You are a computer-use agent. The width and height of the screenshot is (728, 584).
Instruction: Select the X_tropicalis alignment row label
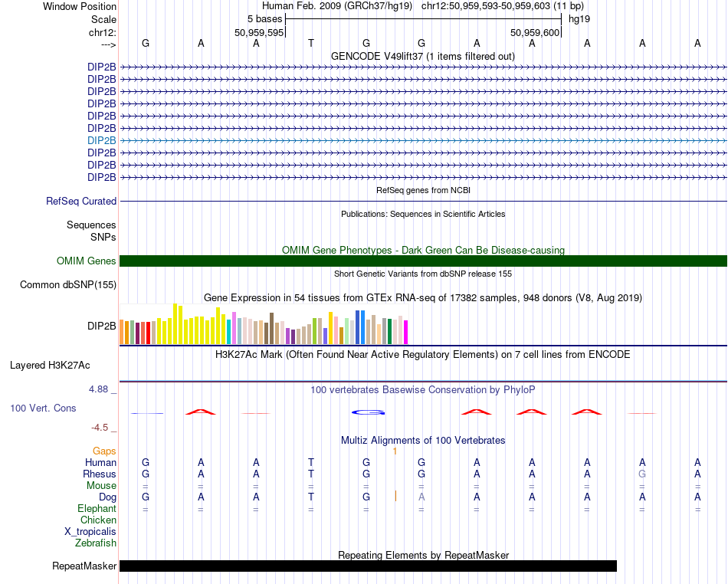[x=90, y=532]
